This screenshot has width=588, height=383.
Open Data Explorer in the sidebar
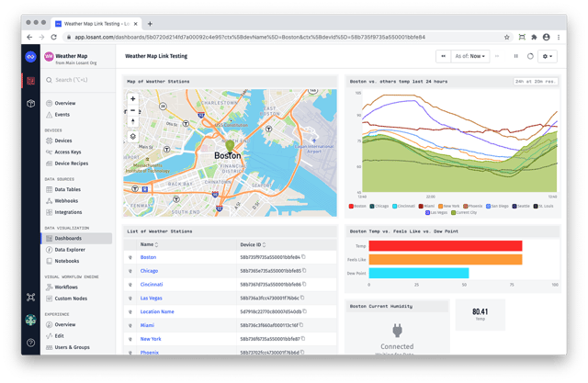pyautogui.click(x=70, y=250)
